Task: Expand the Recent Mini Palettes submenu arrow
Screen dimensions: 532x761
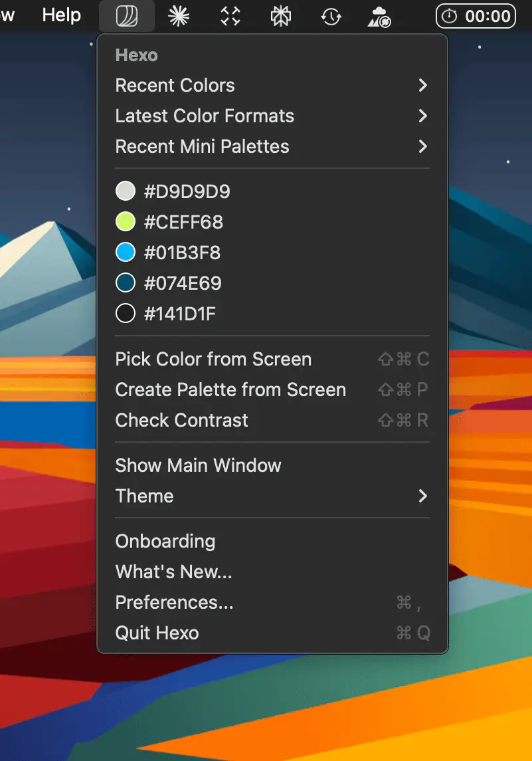Action: click(422, 146)
